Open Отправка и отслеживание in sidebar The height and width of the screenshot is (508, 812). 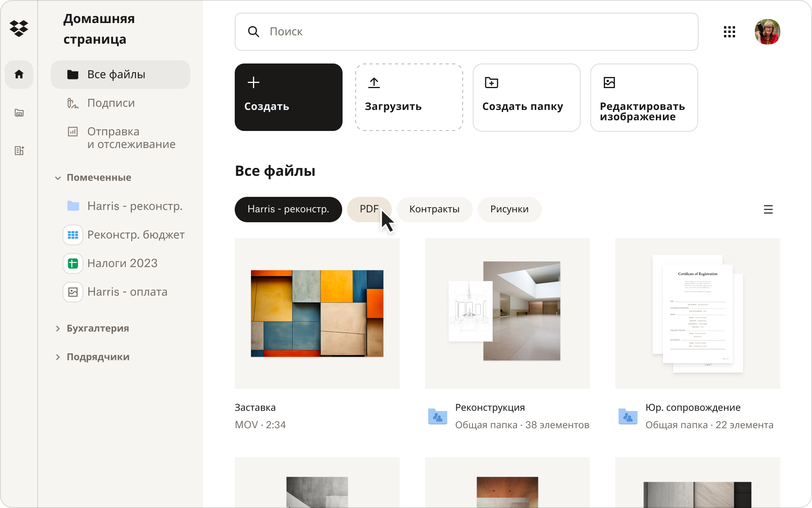click(121, 138)
